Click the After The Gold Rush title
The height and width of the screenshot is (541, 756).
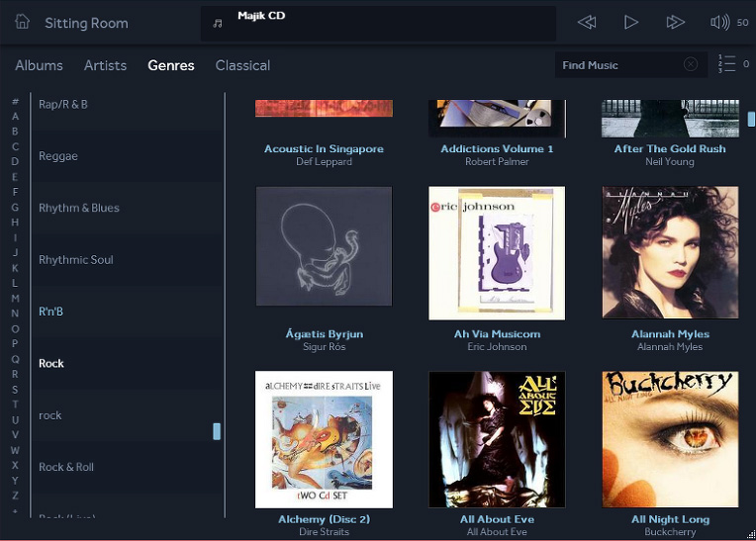tap(670, 149)
